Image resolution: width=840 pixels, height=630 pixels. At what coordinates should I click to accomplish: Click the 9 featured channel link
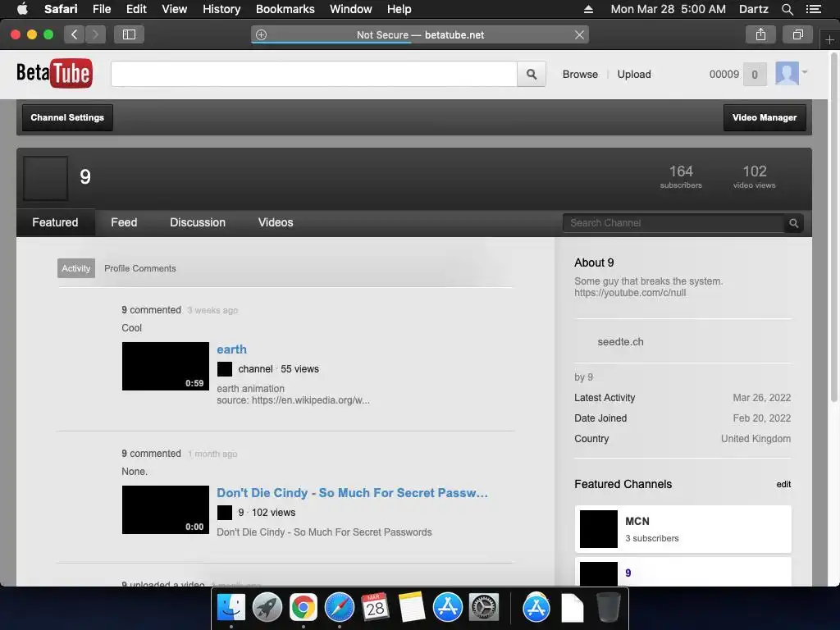[x=628, y=573]
